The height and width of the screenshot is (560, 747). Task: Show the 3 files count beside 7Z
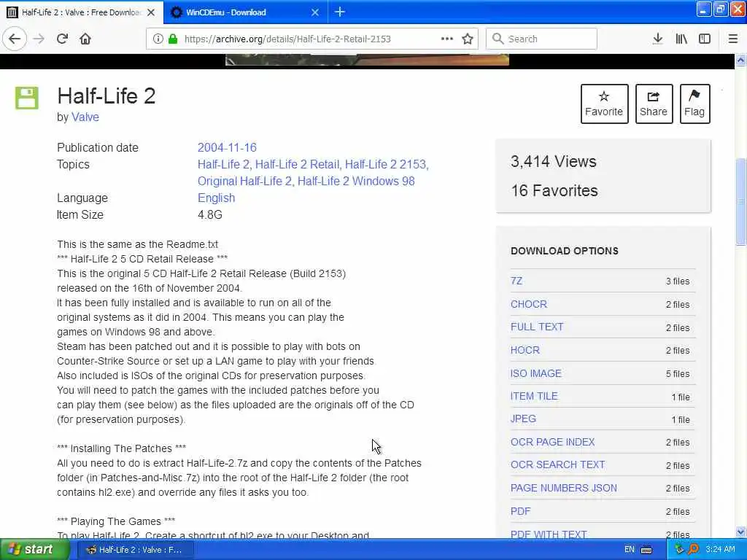[678, 281]
